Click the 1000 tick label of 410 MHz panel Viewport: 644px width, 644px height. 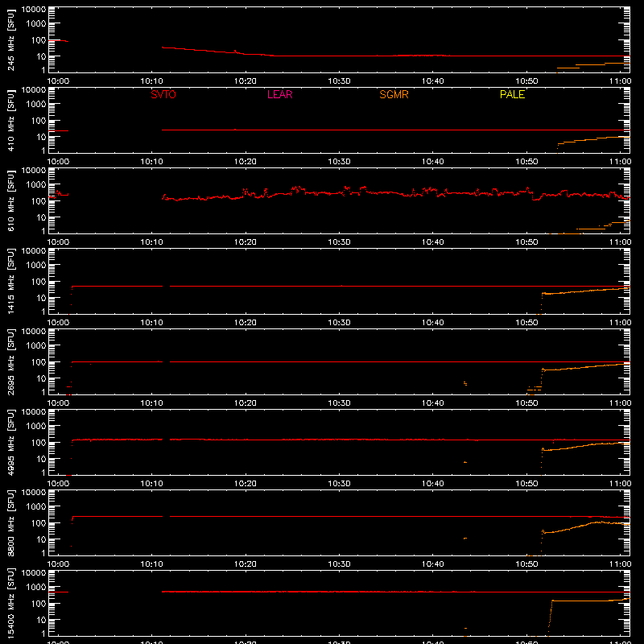click(36, 104)
